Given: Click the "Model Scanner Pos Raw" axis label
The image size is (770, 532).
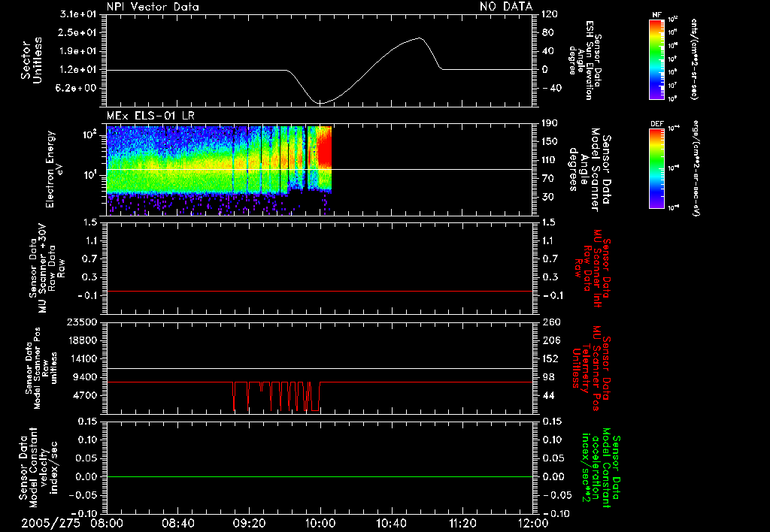Looking at the screenshot, I should pos(42,368).
